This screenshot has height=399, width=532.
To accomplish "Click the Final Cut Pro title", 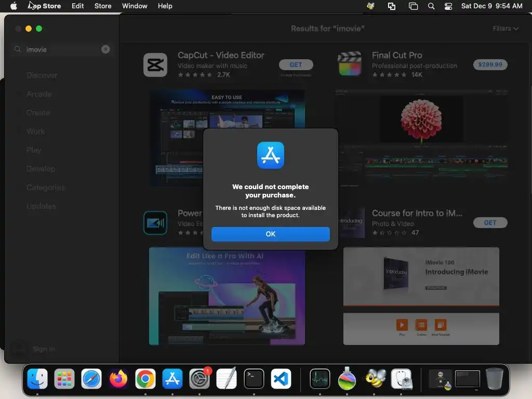I will coord(397,55).
